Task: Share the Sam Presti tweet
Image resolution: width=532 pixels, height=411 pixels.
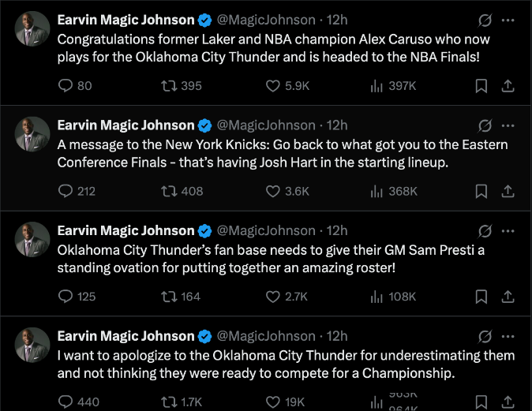Action: tap(508, 297)
